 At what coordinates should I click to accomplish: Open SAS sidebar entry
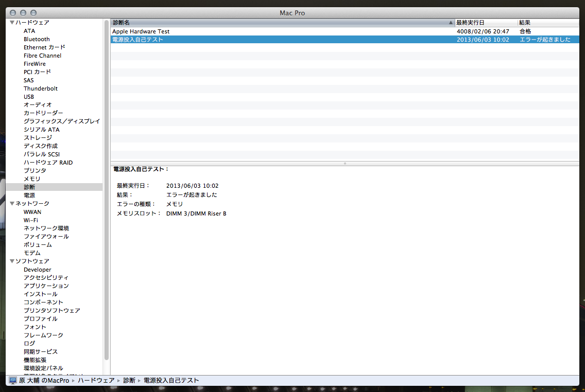(x=28, y=80)
